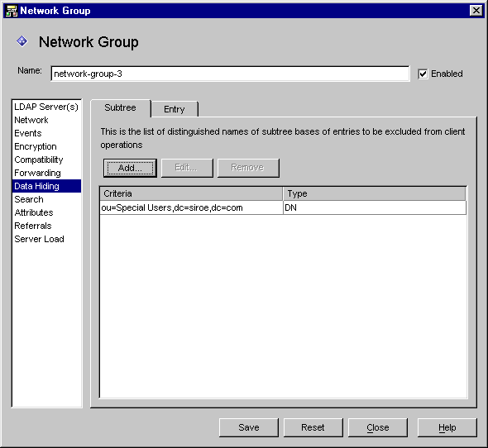Open the Events section
The width and height of the screenshot is (488, 448).
(x=46, y=133)
